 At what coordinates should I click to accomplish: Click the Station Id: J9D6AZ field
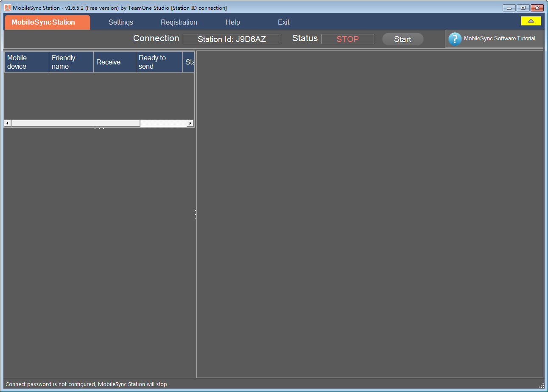click(232, 39)
